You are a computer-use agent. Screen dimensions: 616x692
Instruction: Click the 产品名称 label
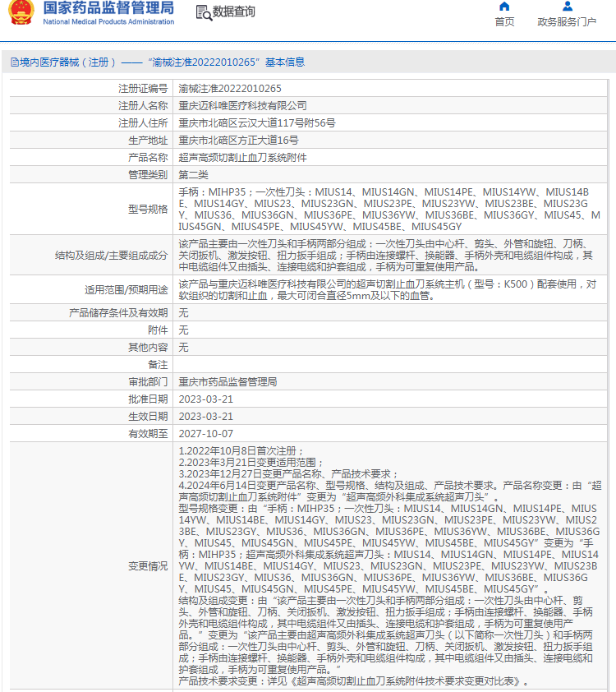click(x=148, y=158)
